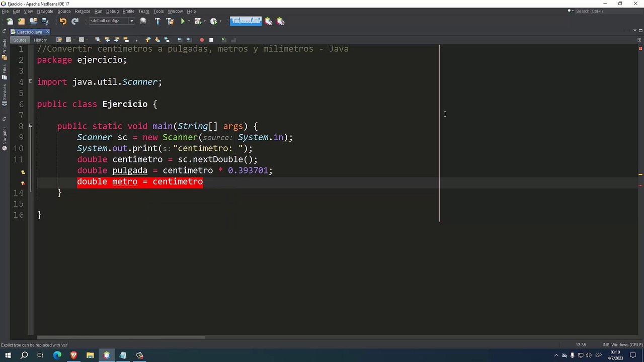Click error hint icon on line 13

click(23, 183)
